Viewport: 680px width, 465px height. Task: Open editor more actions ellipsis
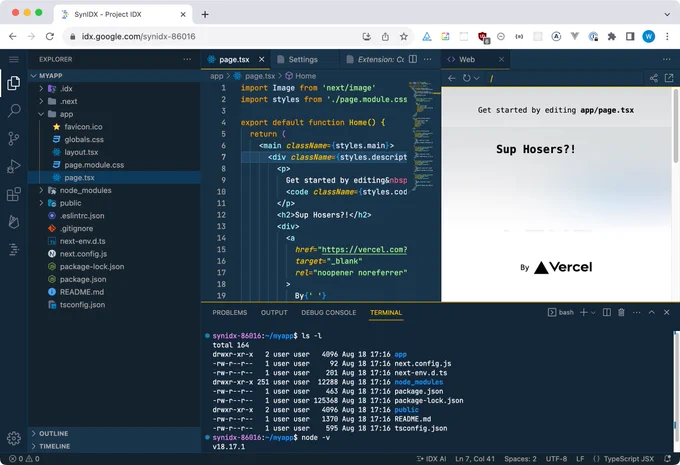pos(428,59)
